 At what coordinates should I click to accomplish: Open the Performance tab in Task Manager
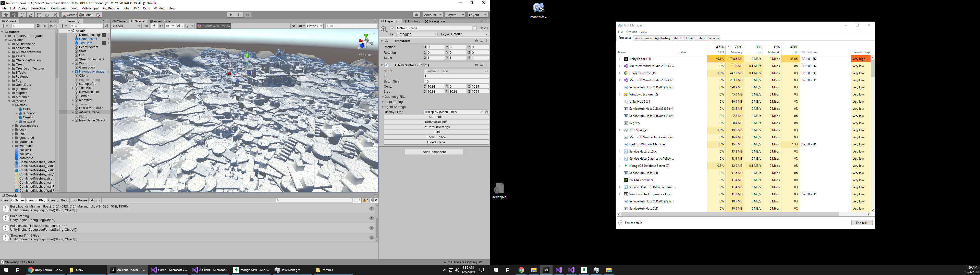point(643,38)
